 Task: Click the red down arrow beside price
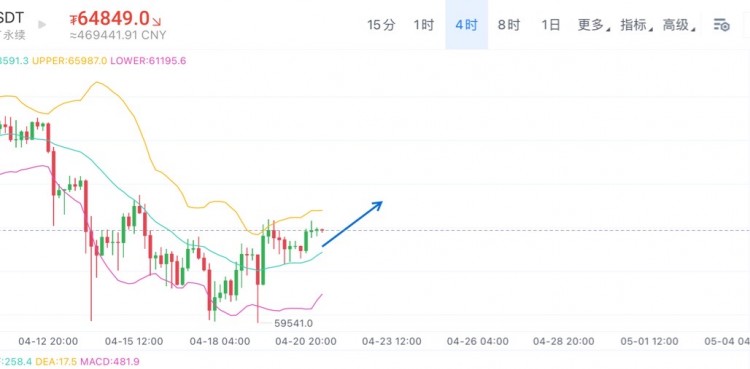tap(157, 21)
